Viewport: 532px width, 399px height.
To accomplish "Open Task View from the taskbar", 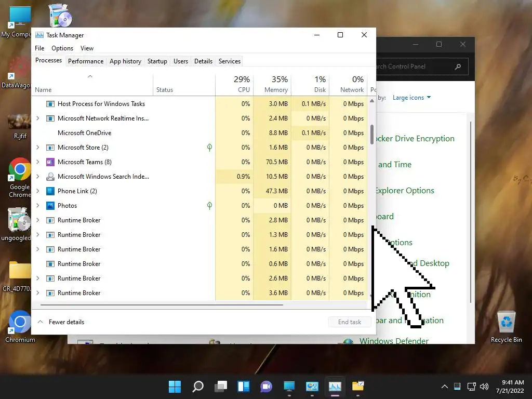I will [x=221, y=386].
